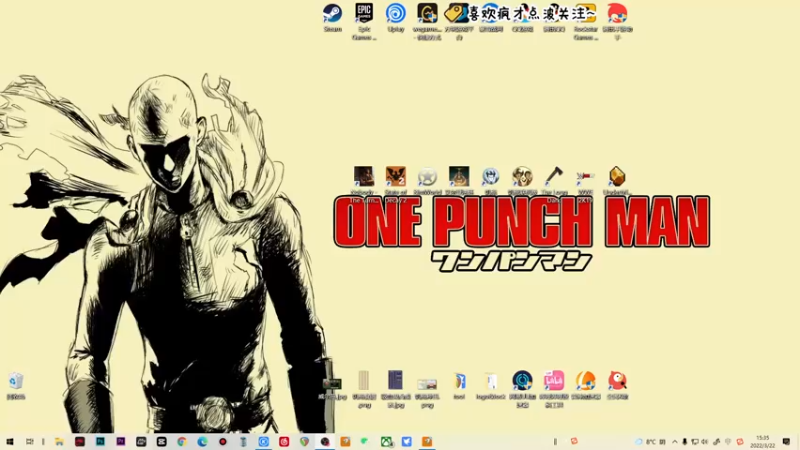Open the red bird shortcut in top row
Viewport: 800px width, 450px height.
(617, 21)
